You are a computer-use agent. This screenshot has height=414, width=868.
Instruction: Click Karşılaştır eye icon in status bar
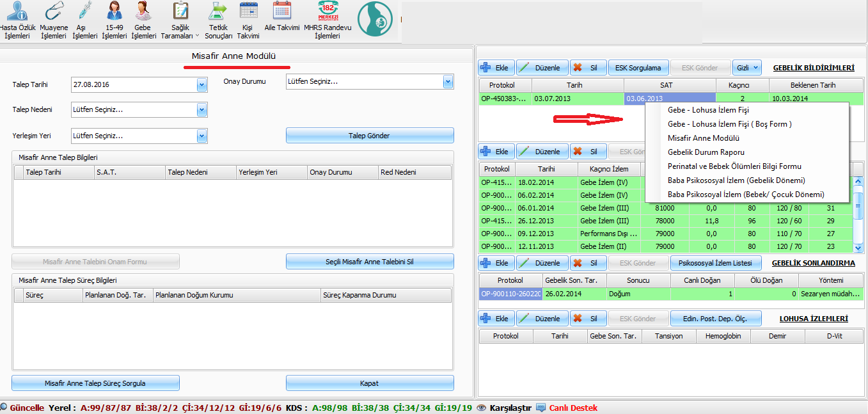tap(482, 408)
